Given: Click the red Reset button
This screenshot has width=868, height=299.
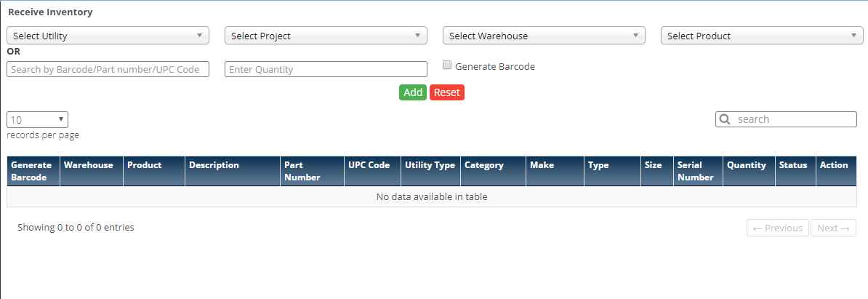Looking at the screenshot, I should tap(447, 92).
